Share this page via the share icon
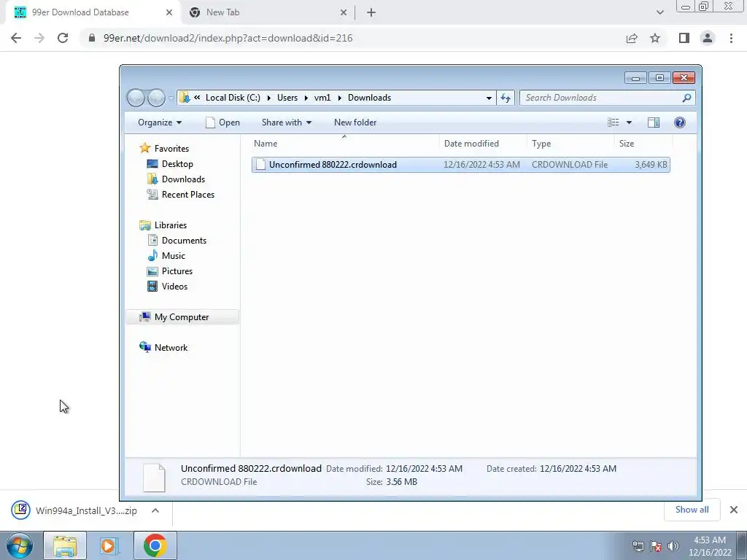Viewport: 747px width, 560px height. point(632,38)
